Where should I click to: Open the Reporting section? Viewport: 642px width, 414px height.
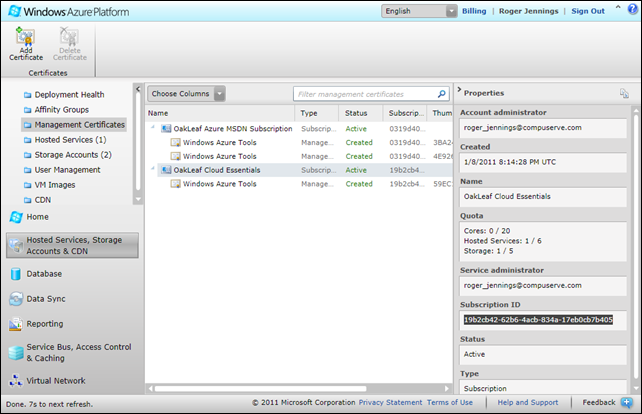tap(45, 324)
